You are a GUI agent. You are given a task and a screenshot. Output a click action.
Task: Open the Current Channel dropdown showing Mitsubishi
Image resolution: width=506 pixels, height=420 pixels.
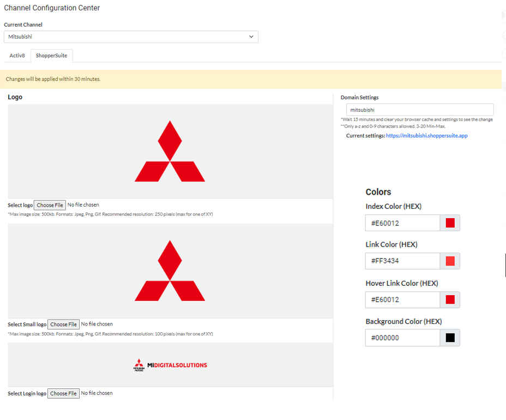(x=131, y=37)
